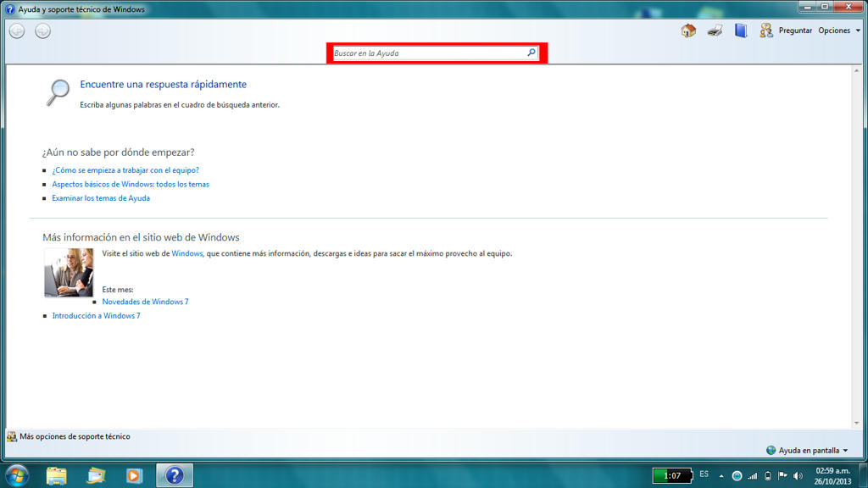Screen dimensions: 868x488
Task: Open the volume speaker tray icon
Action: [x=798, y=476]
